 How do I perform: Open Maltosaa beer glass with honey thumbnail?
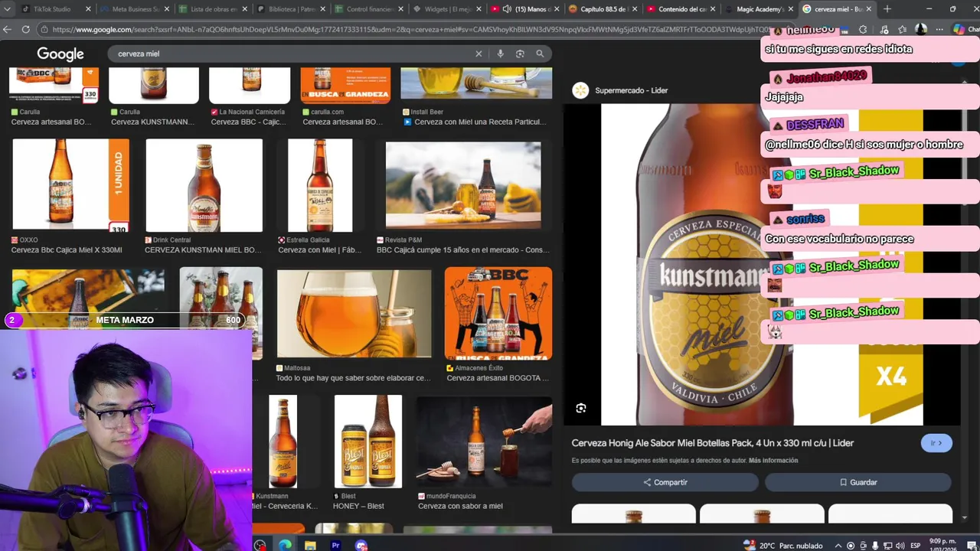click(354, 313)
